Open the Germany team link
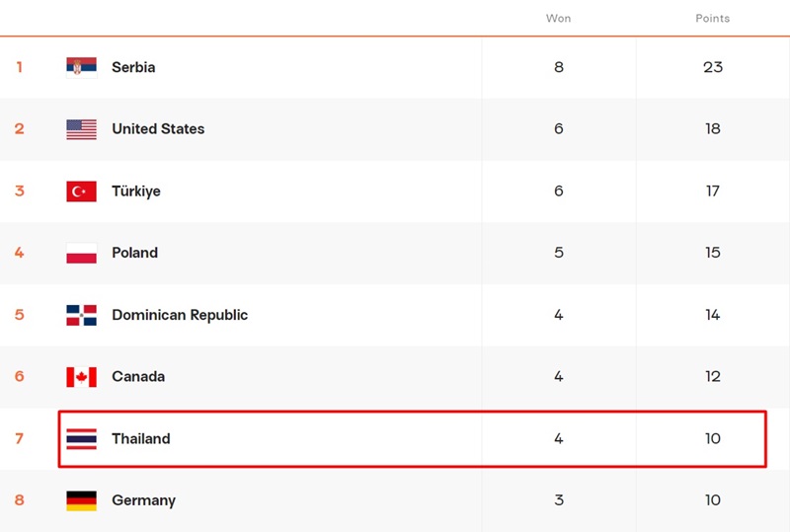Screen dimensions: 790x532 [143, 500]
